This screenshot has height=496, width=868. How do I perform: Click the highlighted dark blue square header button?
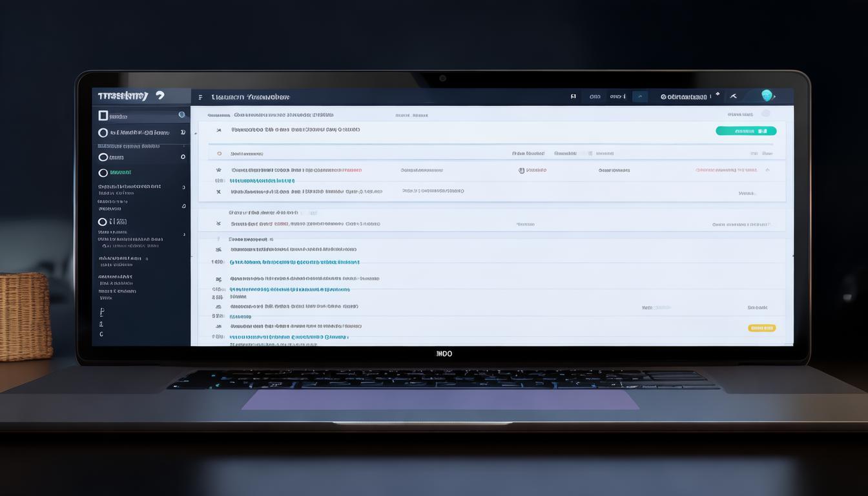point(639,97)
